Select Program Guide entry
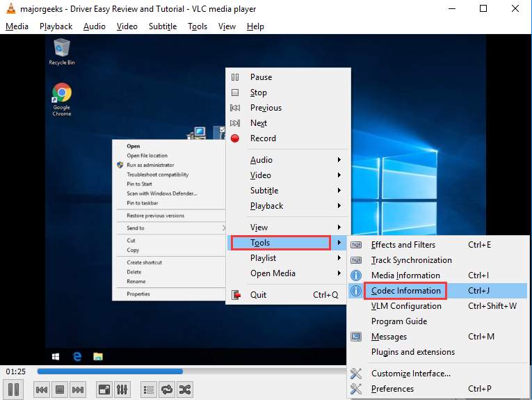Viewport: 532px width, 400px height. pos(437,321)
